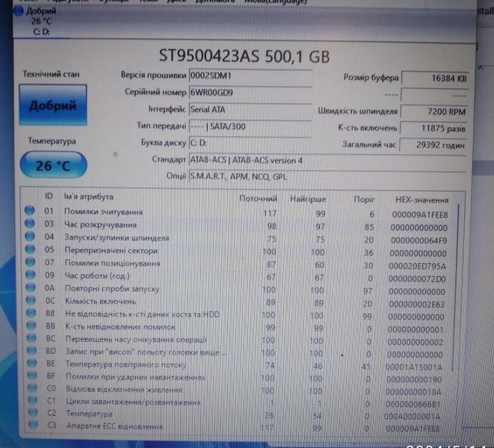Screen dimensions: 494x448
Task: Click column header HEX-значення
Action: [422, 200]
